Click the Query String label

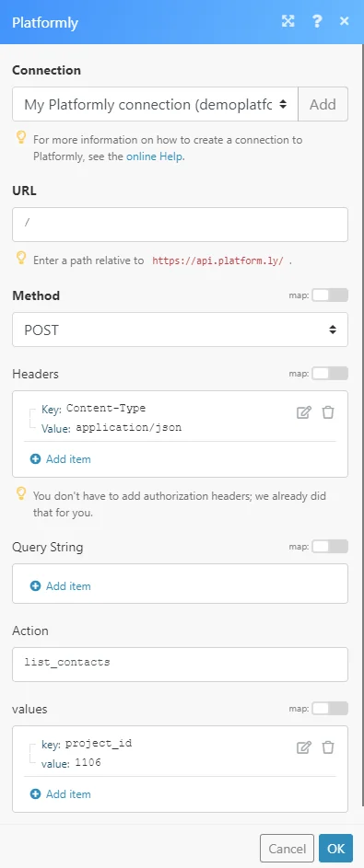coord(48,547)
